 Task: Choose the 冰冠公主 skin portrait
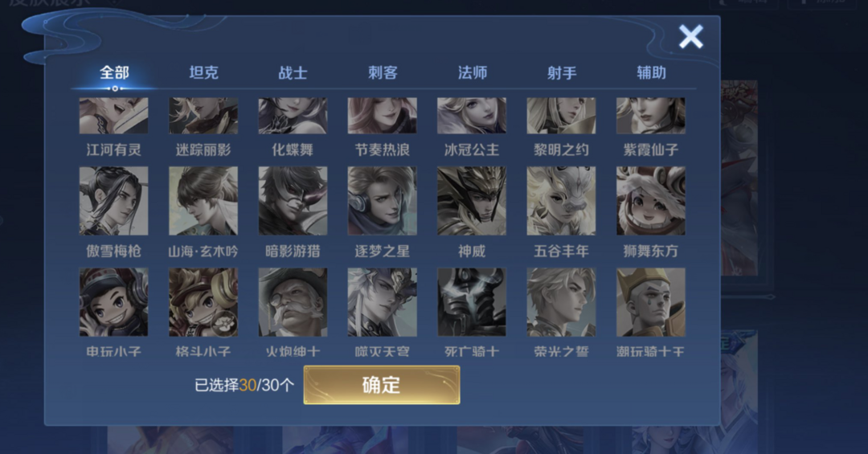coord(472,116)
